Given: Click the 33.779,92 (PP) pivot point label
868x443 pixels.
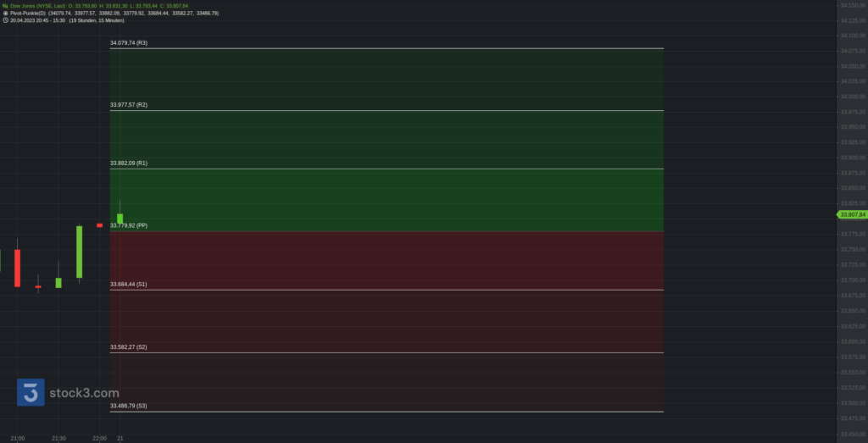Looking at the screenshot, I should [129, 225].
